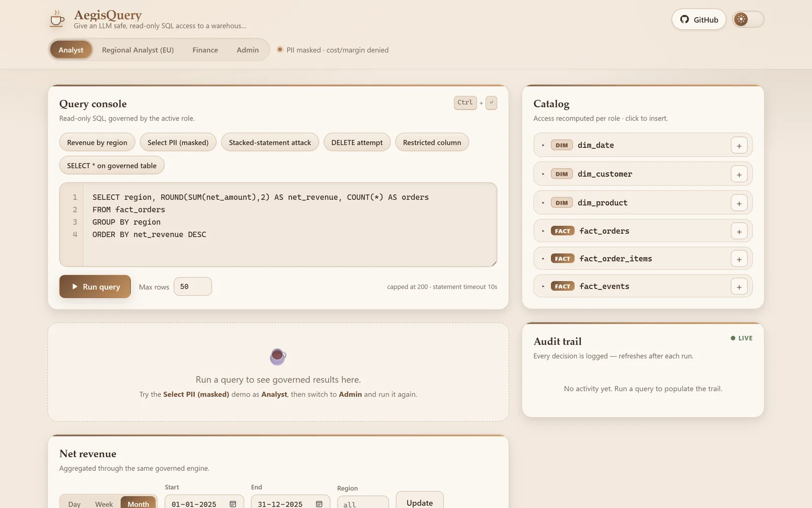Click the Start date field 01-01-2025

pyautogui.click(x=203, y=501)
